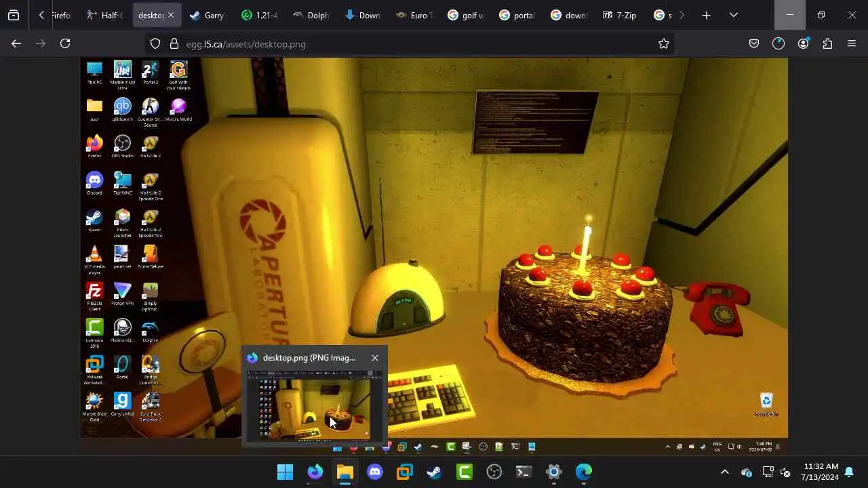Click the desktop.png (PNG Imag... preview title
This screenshot has width=868, height=488.
[x=309, y=358]
